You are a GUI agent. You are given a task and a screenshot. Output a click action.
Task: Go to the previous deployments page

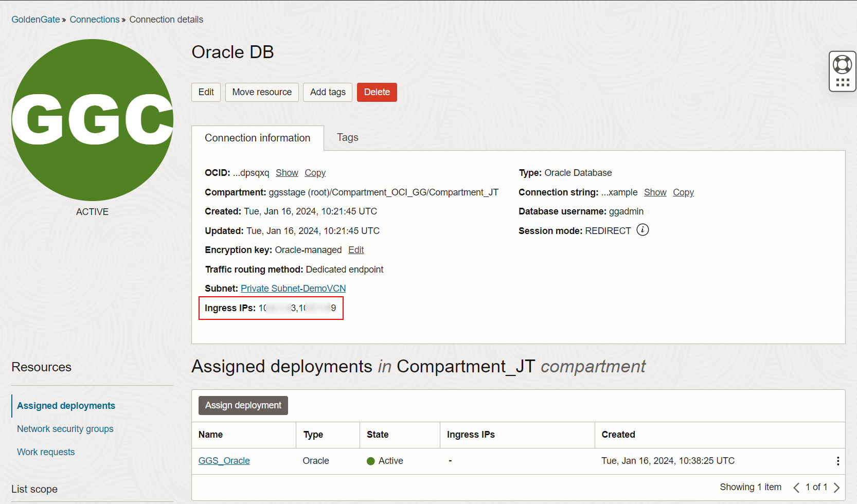pos(796,487)
